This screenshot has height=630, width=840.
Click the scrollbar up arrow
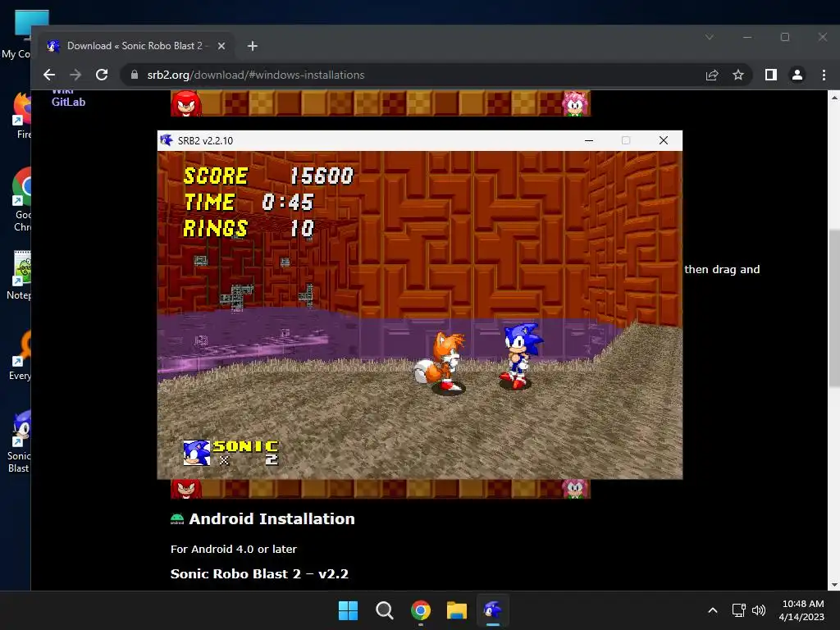(834, 98)
